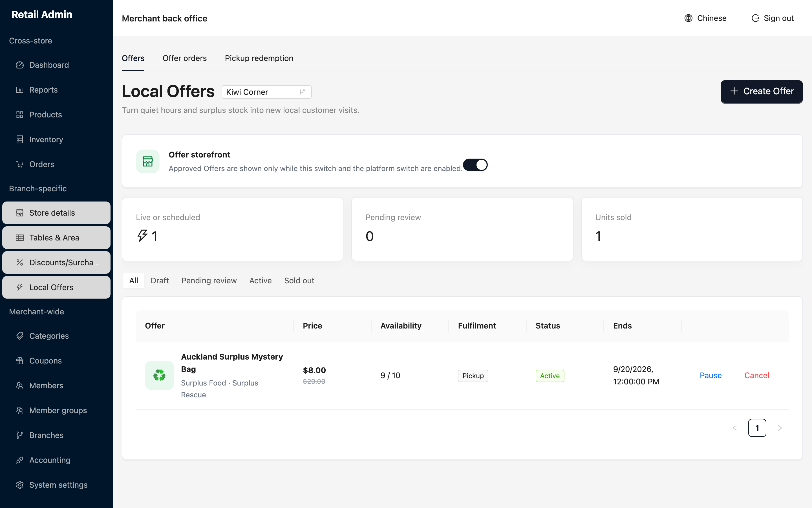Switch language to Chinese

[705, 18]
